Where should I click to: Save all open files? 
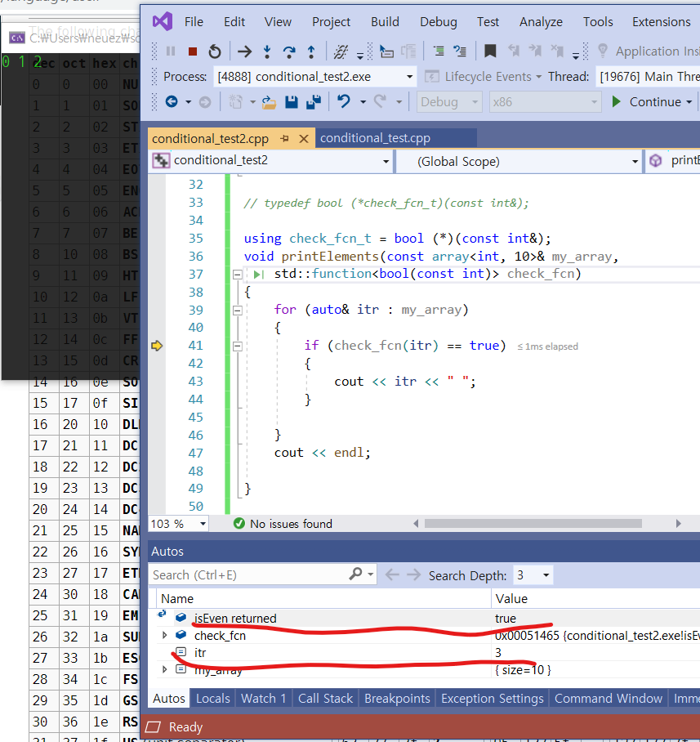click(314, 102)
